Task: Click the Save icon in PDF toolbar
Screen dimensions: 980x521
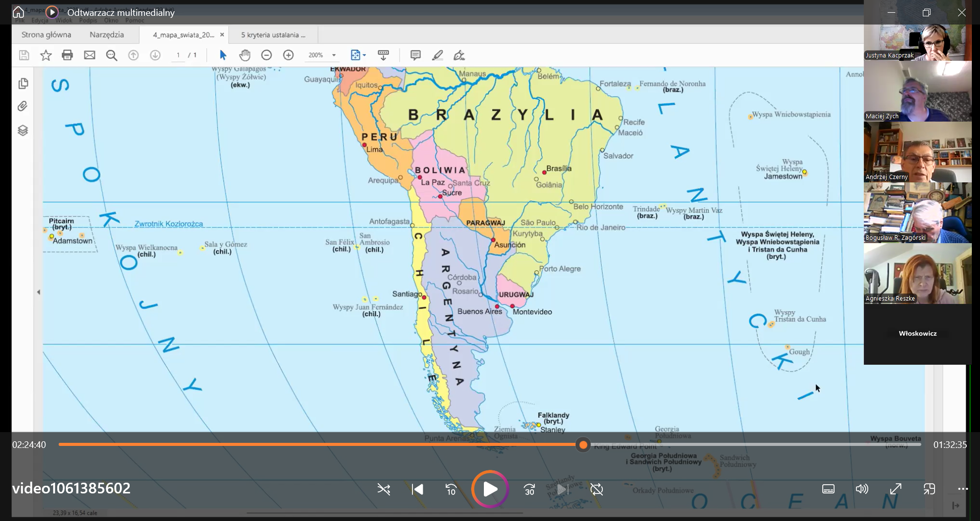Action: [24, 55]
